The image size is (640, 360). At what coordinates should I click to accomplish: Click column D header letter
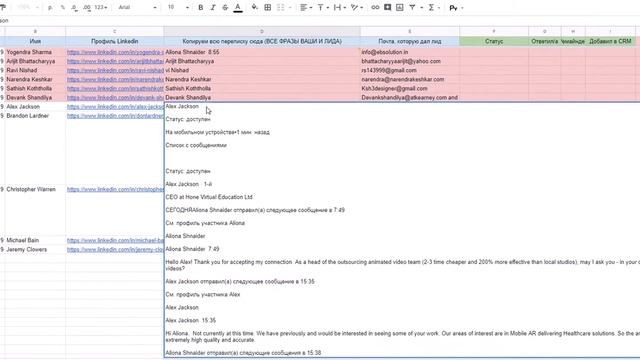[262, 31]
